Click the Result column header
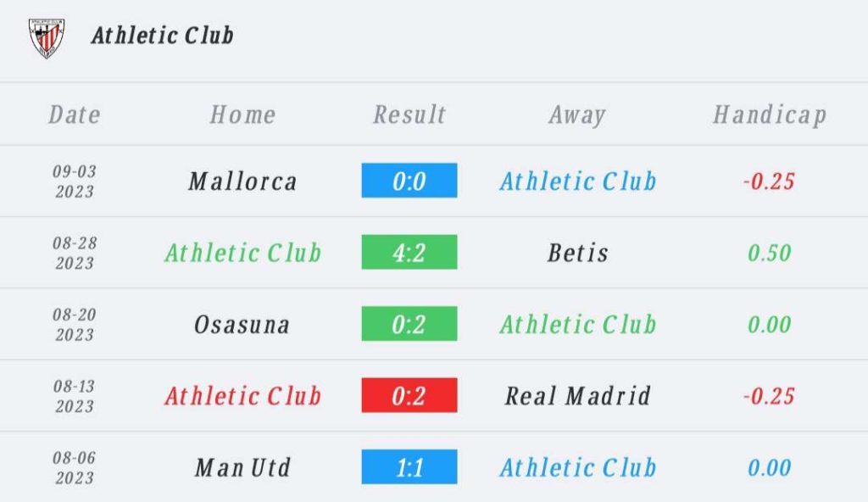 click(x=409, y=114)
